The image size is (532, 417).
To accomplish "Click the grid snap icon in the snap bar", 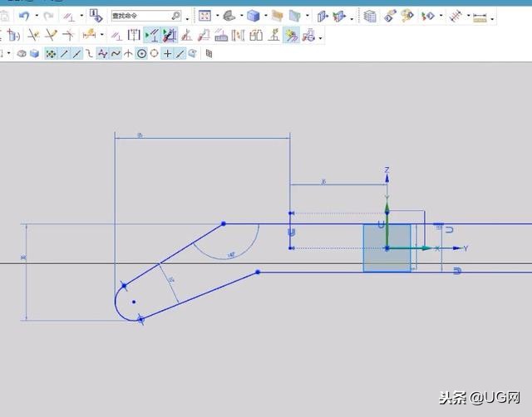I will click(x=209, y=53).
